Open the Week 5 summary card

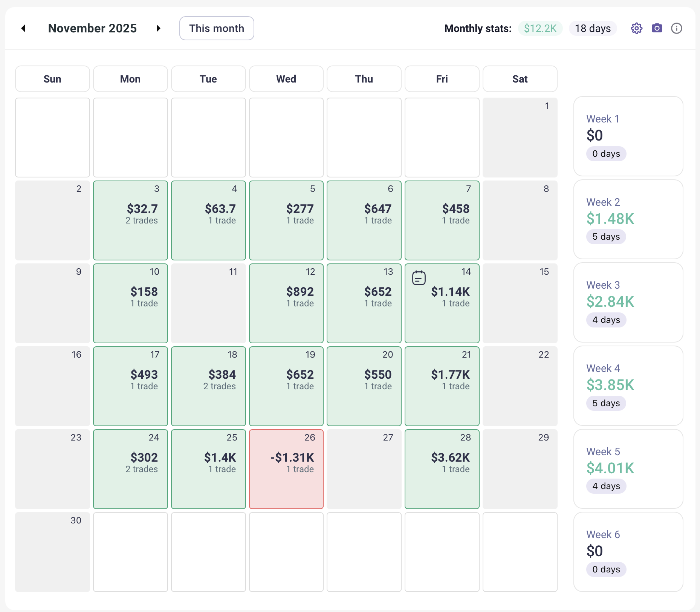click(x=628, y=469)
